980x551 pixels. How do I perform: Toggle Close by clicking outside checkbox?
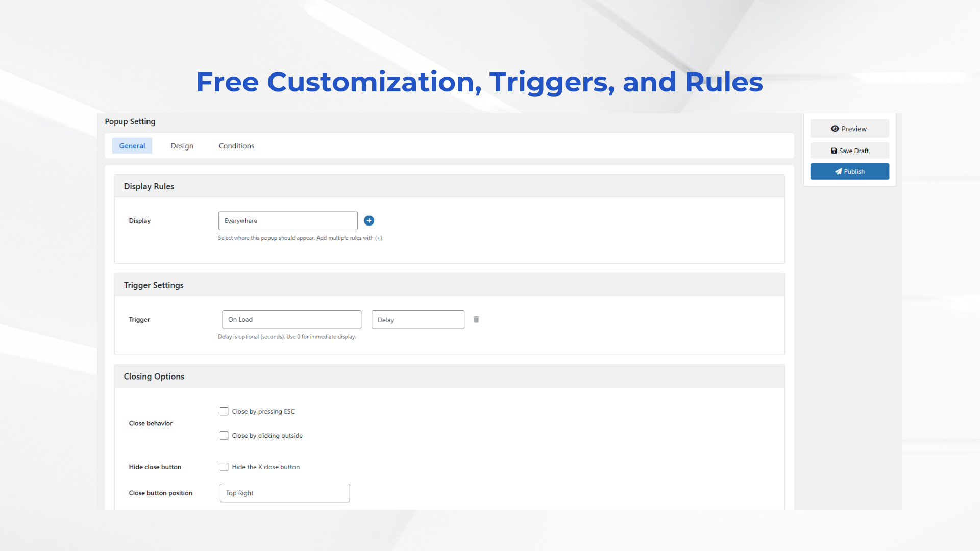[224, 435]
